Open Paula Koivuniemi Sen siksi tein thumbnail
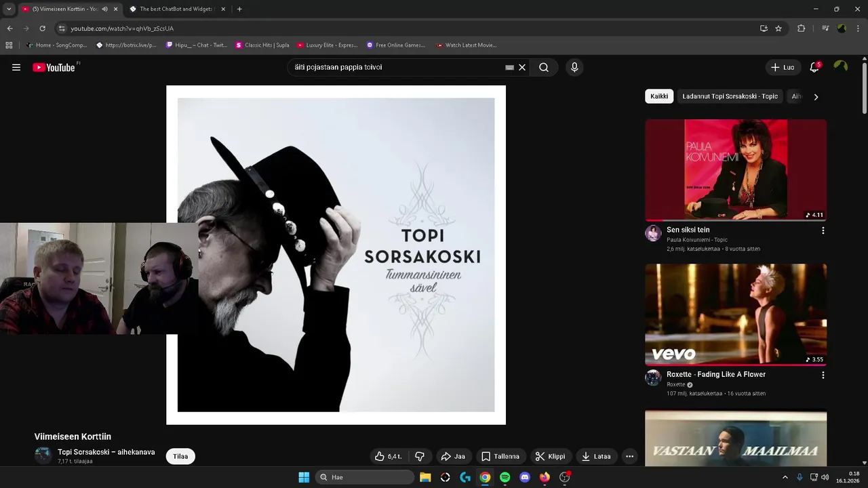 [736, 170]
